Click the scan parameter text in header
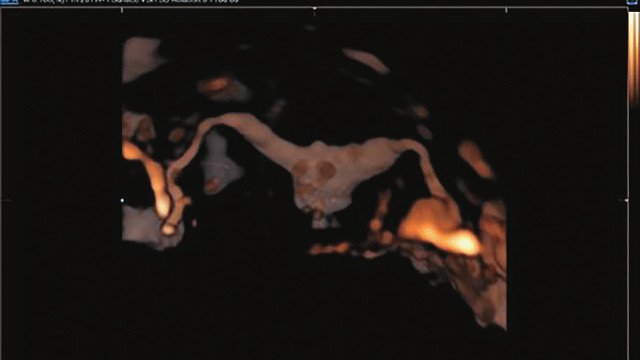This screenshot has height=360, width=640. [131, 2]
